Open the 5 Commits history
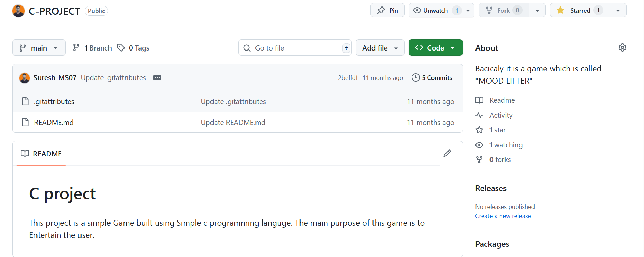 [432, 78]
